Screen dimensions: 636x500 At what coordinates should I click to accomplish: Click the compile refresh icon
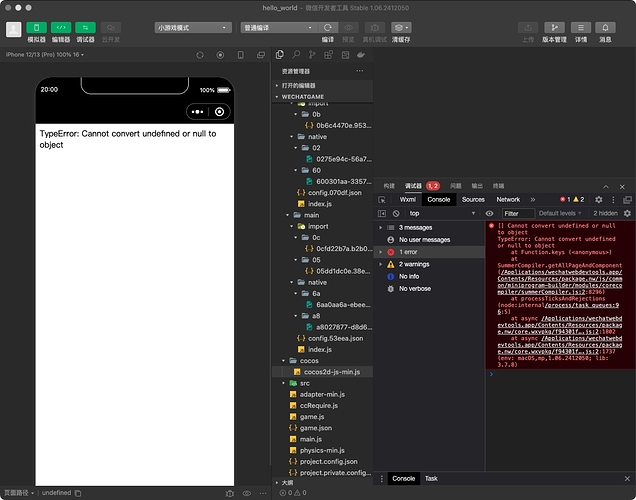click(328, 28)
